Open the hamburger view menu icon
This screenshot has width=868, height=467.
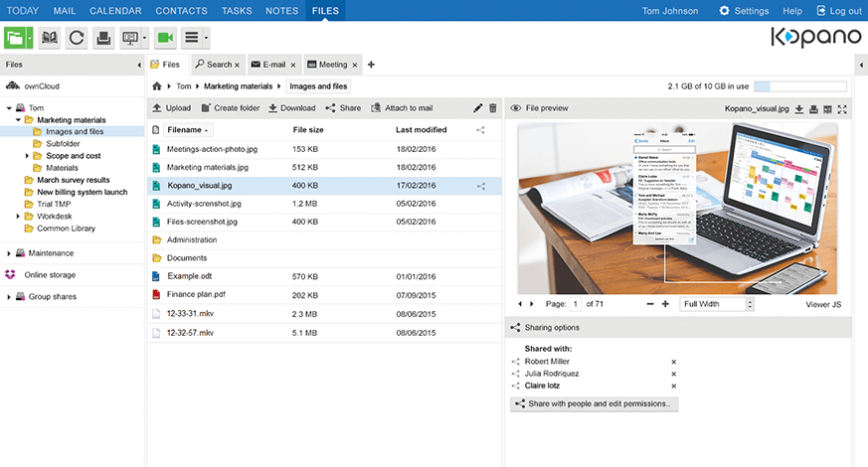click(x=192, y=38)
